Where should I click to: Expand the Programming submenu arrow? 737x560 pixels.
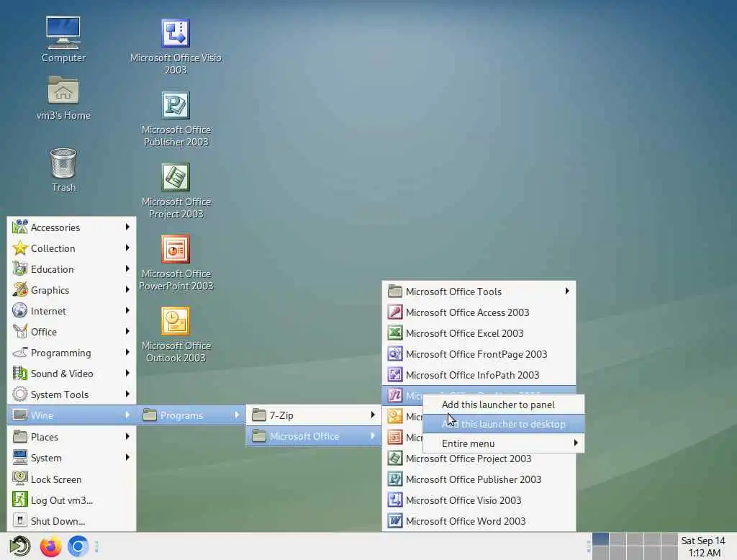127,352
